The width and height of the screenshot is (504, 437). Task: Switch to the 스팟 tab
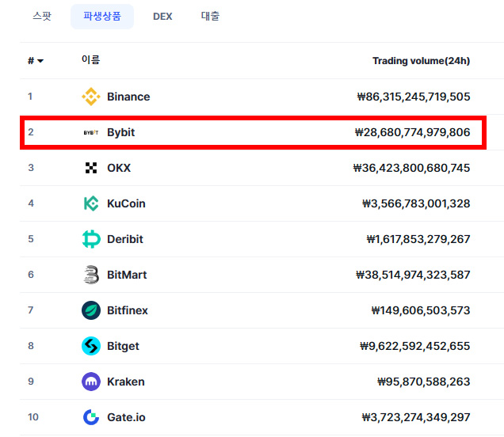tap(42, 16)
